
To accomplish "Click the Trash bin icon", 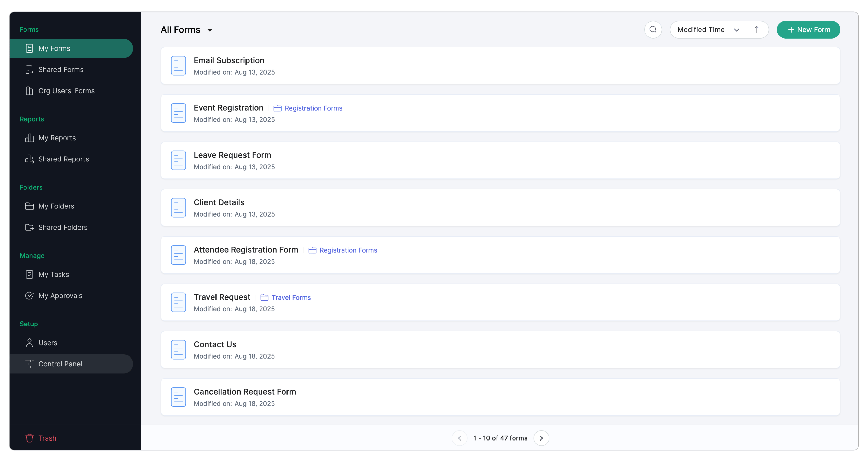I will (29, 438).
